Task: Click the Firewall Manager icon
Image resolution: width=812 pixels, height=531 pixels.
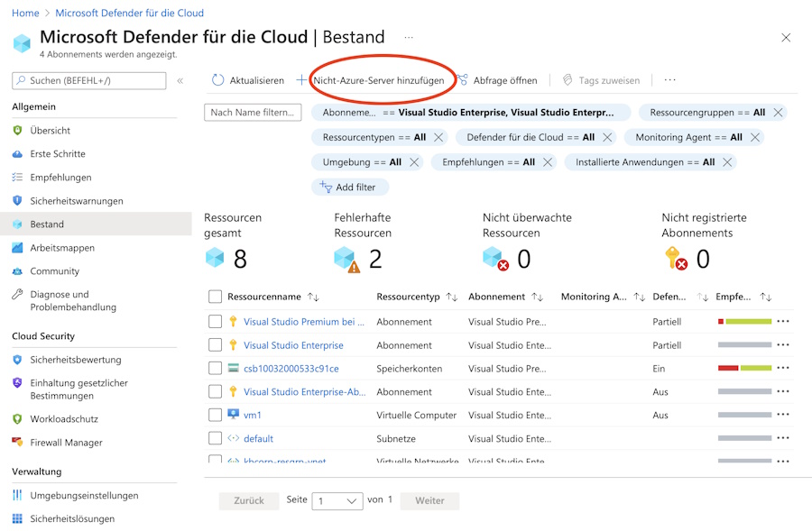Action: 17,442
